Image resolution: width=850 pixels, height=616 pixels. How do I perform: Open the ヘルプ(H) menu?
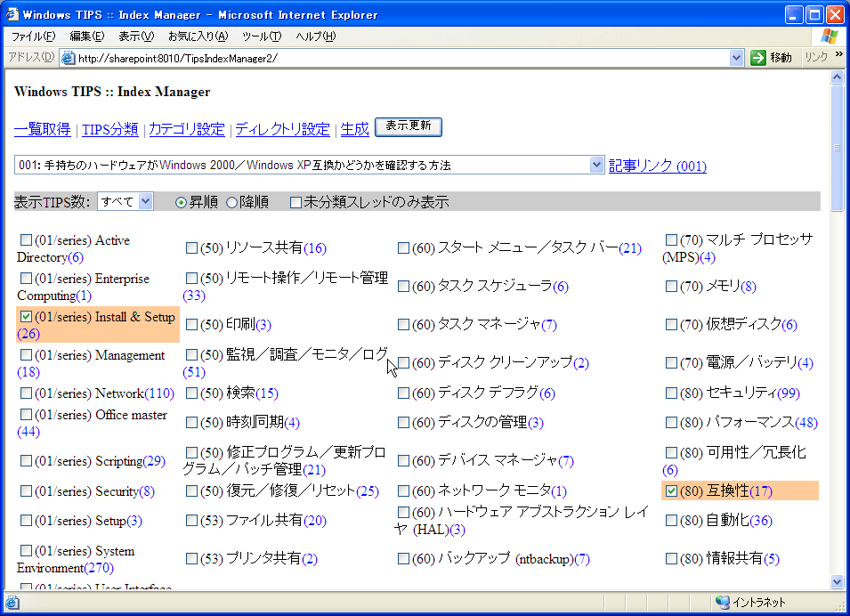(315, 36)
